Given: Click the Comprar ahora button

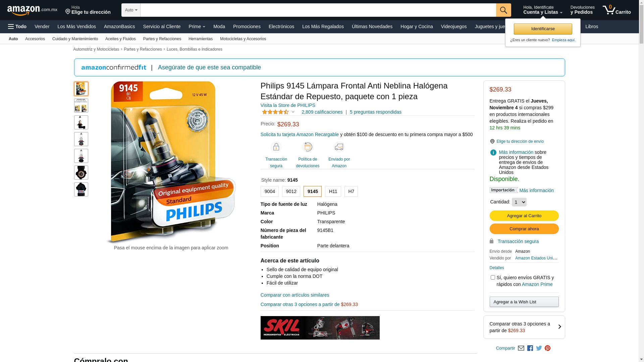Looking at the screenshot, I should pos(524,229).
